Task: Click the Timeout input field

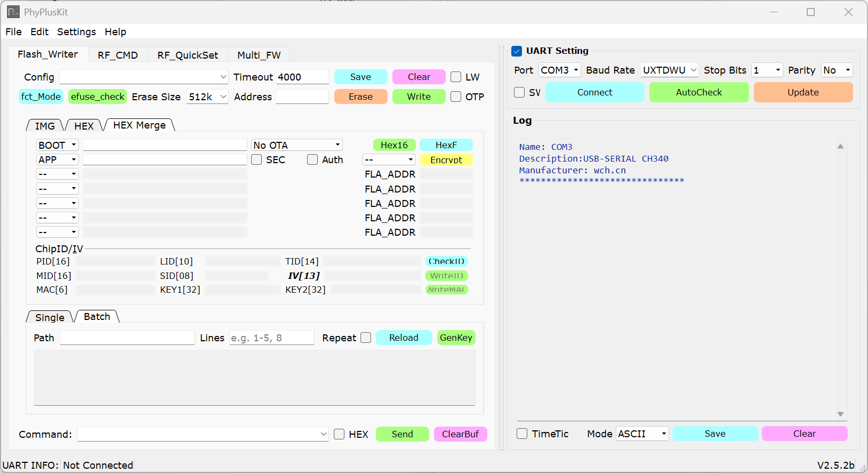Action: coord(302,77)
